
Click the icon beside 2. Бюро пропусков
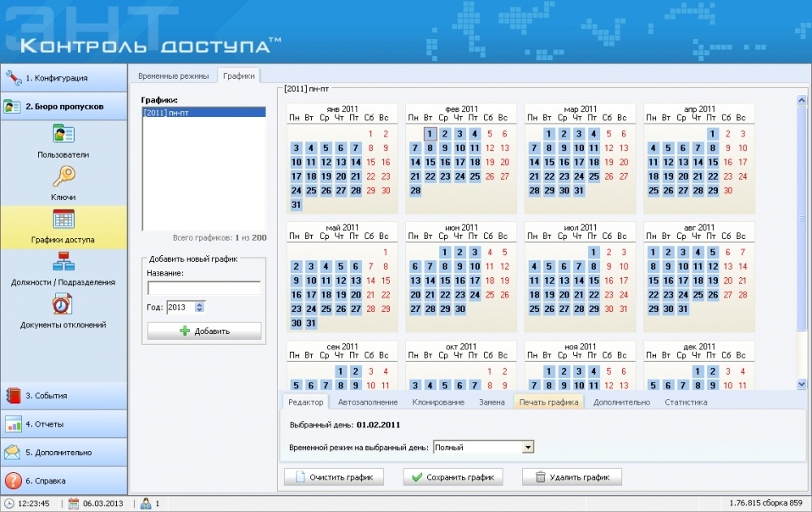tap(12, 106)
